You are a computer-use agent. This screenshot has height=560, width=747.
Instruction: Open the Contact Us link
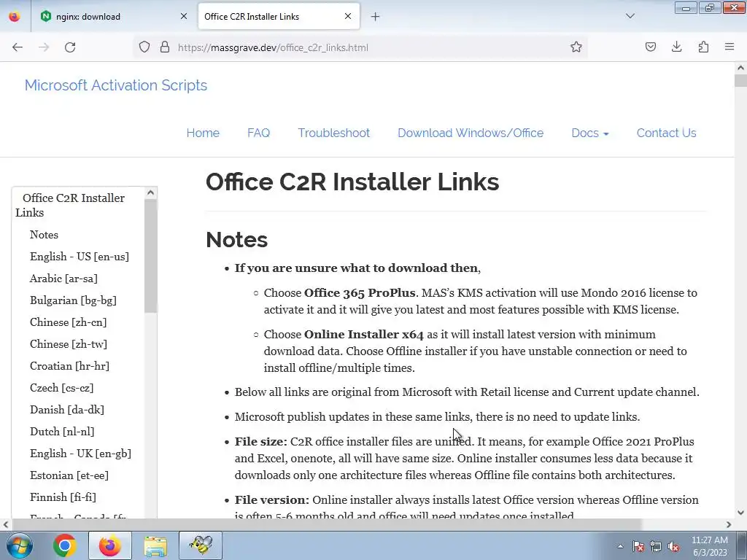coord(667,133)
